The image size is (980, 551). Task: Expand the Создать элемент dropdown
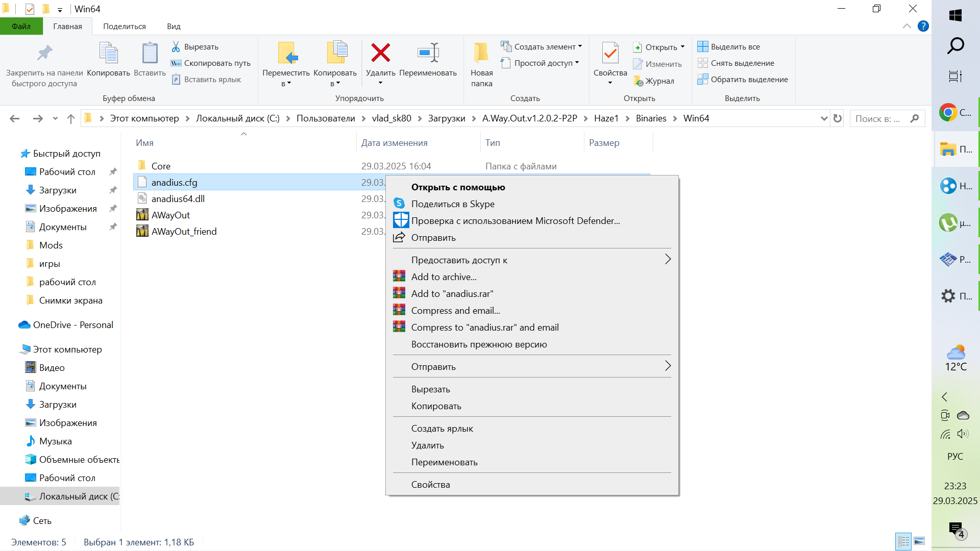click(x=580, y=46)
